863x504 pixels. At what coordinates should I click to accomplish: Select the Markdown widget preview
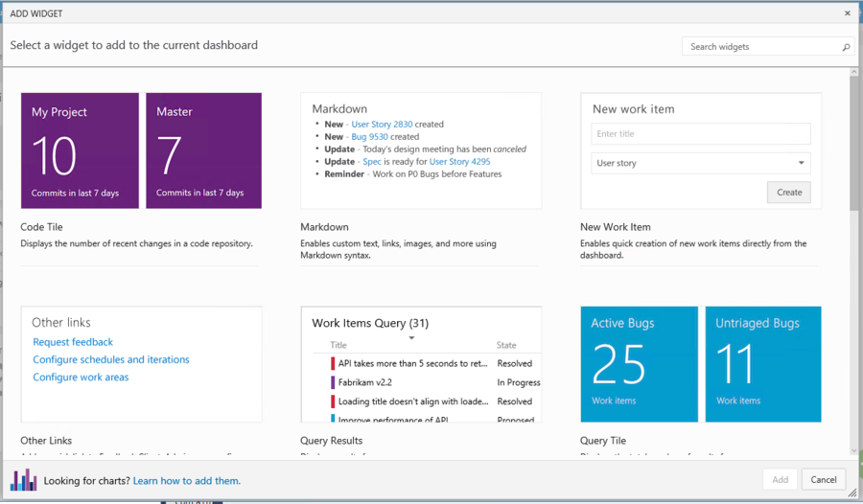(x=421, y=150)
